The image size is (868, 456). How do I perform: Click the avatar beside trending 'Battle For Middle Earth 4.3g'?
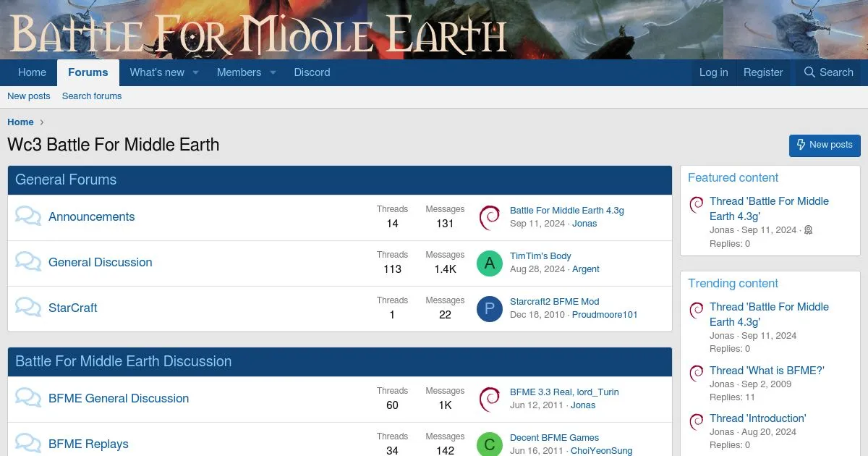(696, 310)
